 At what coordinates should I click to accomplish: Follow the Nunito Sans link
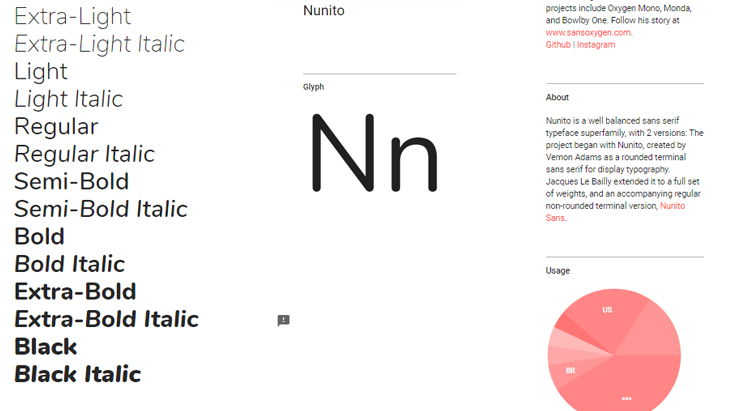coord(615,212)
